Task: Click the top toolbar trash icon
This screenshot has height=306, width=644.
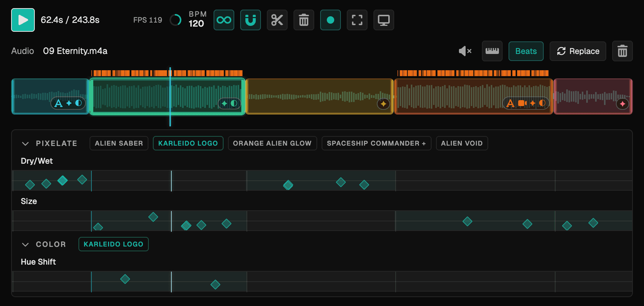Action: (x=304, y=20)
